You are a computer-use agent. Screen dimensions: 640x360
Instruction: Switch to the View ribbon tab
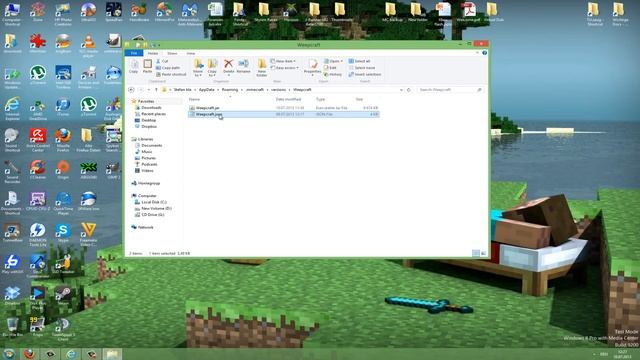point(191,53)
